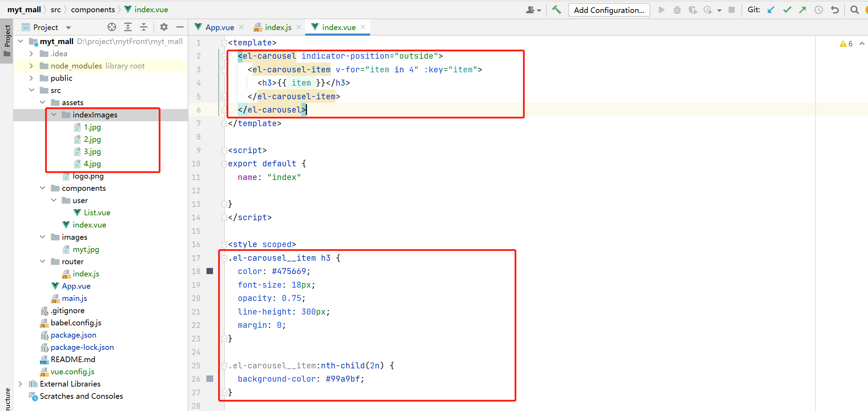Click the warnings indicator showing 6
Screen dimensions: 868x411
pyautogui.click(x=846, y=44)
